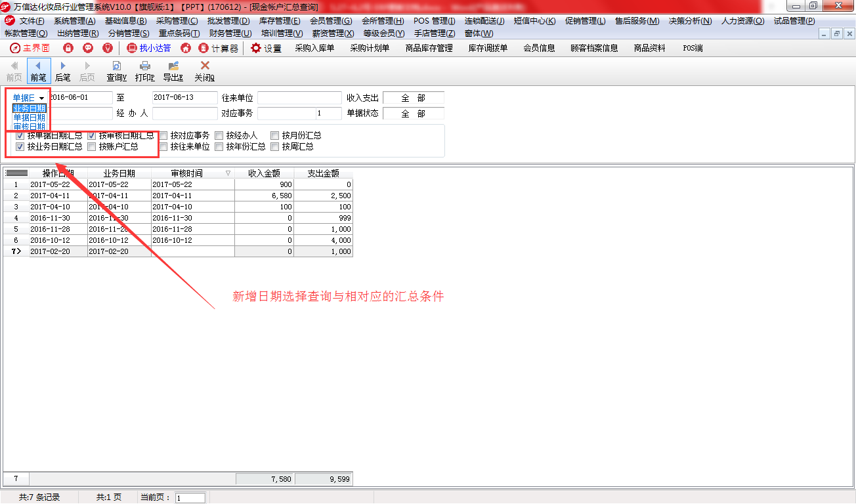Click the grid selector icon at table corner
Screen dimensions: 856x504
tap(16, 173)
